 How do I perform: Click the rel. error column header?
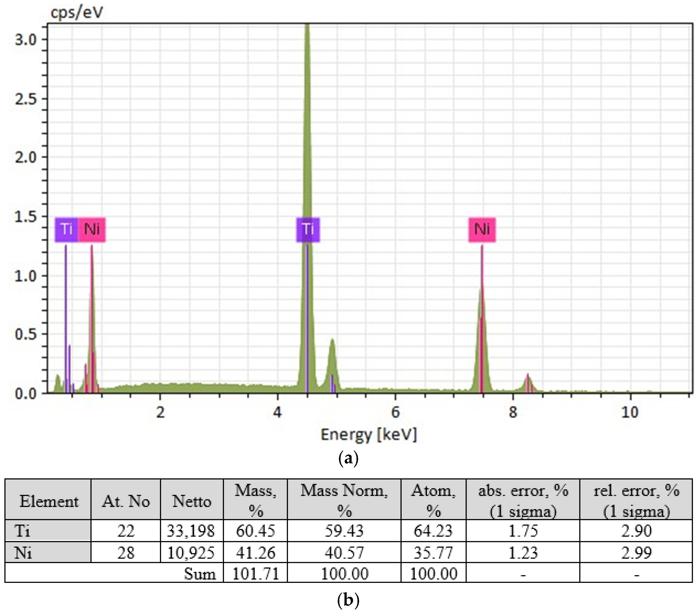[636, 501]
